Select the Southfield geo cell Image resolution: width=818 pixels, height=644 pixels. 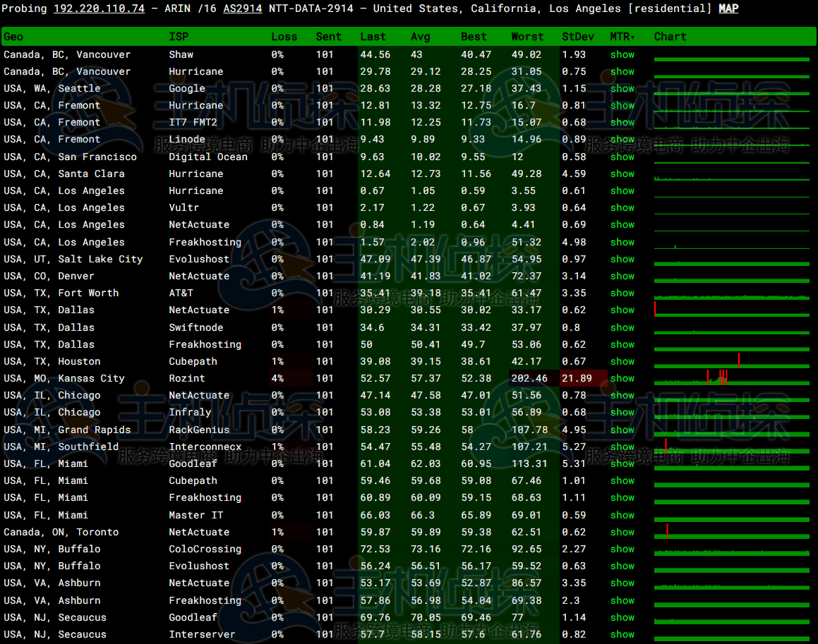point(61,446)
